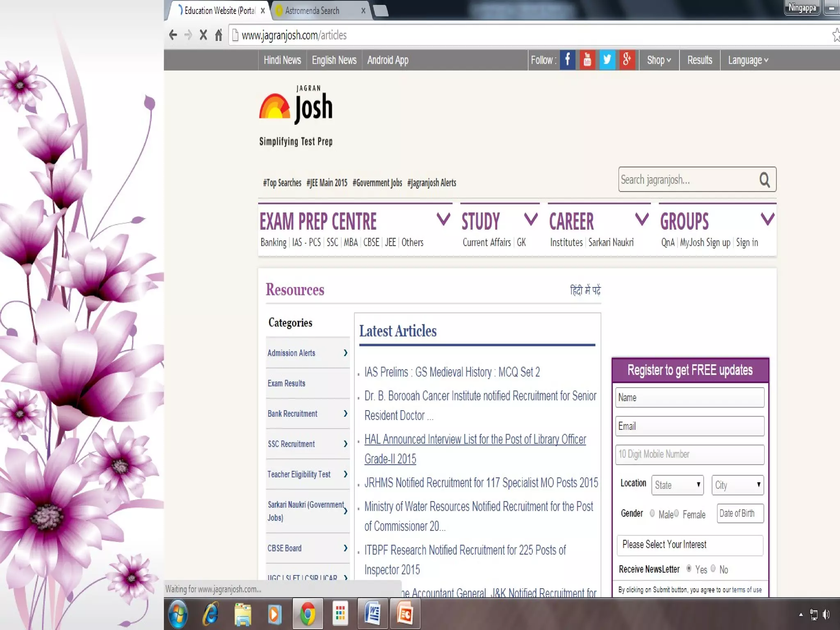Select Female gender radio button
The height and width of the screenshot is (630, 840).
pos(676,513)
